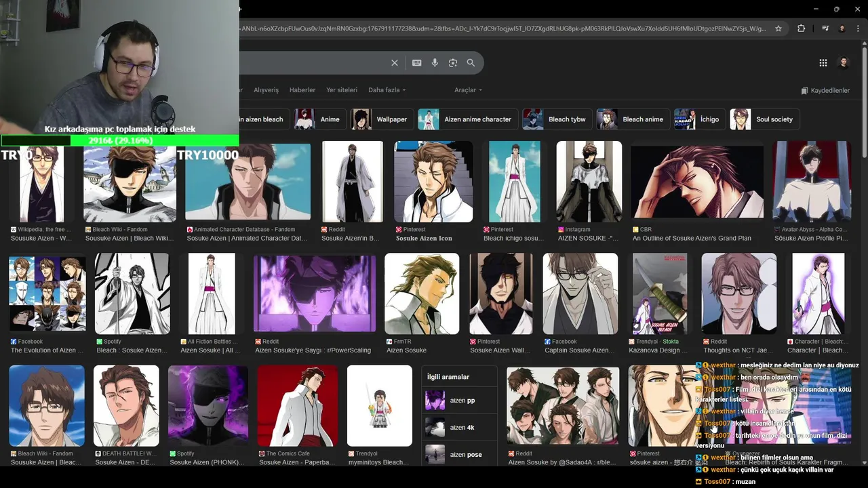Select the related search 'aizen 4k'
The image size is (868, 488).
click(x=459, y=428)
